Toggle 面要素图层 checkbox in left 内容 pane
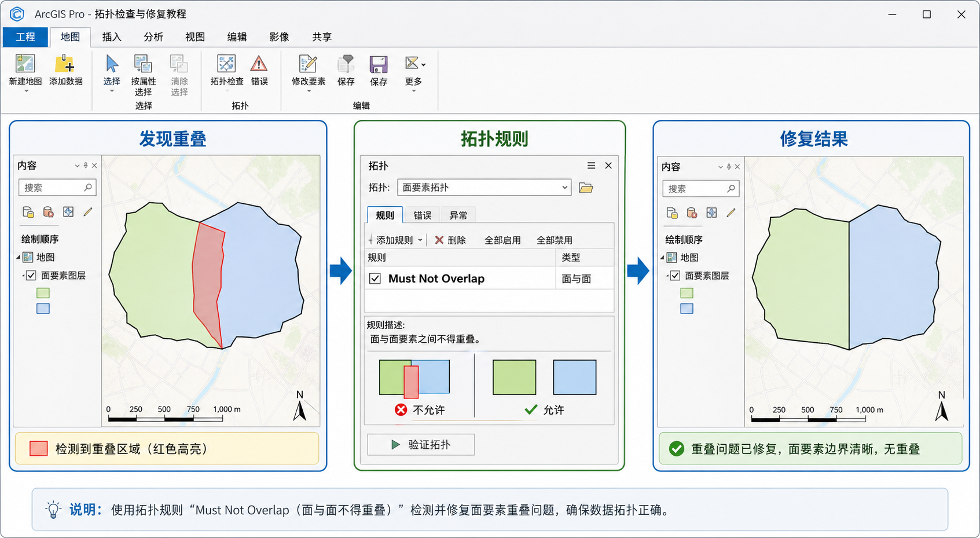The width and height of the screenshot is (980, 538). [x=31, y=276]
